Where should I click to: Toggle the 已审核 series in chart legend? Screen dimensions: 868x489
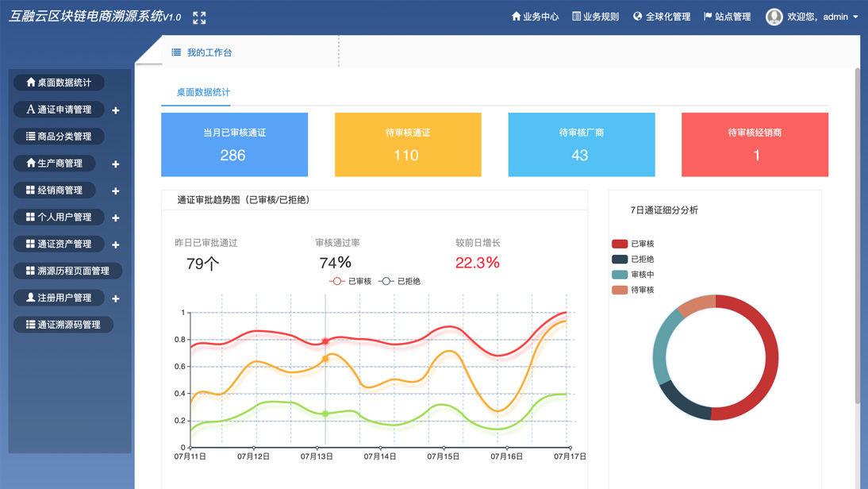350,281
